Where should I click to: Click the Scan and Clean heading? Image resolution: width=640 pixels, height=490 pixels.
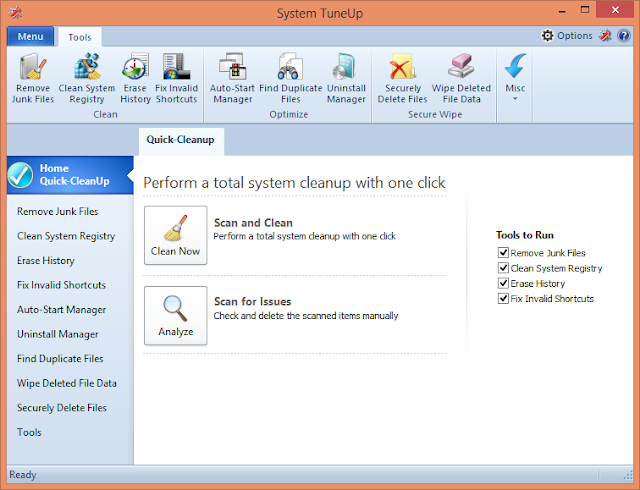click(253, 223)
